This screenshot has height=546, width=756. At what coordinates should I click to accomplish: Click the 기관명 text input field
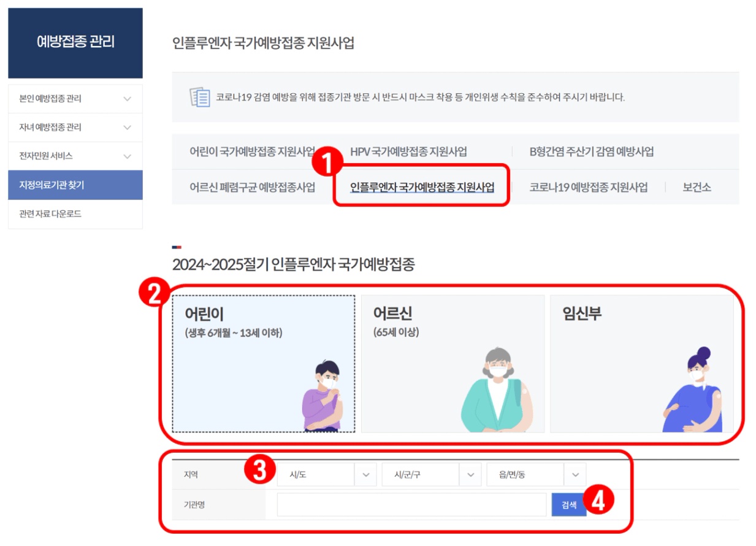coord(411,505)
